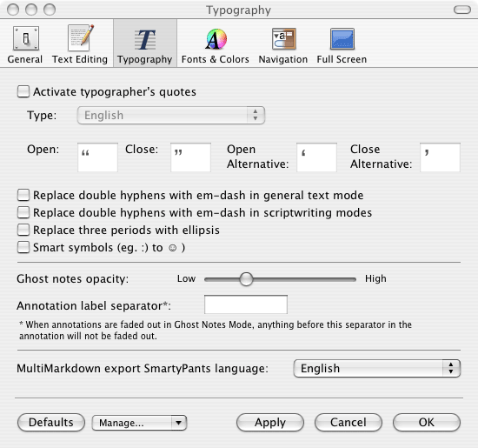Click the Cancel button
478x448 pixels.
349,423
